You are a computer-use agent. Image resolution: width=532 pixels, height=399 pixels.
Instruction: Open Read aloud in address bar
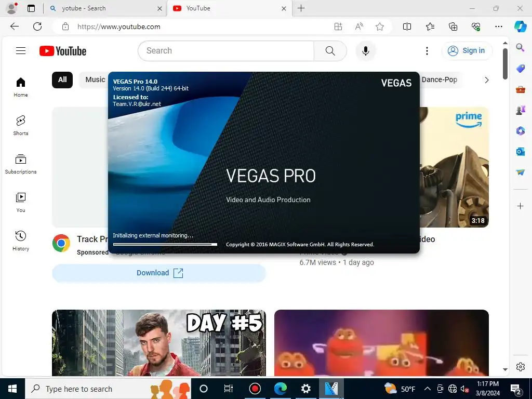359,26
